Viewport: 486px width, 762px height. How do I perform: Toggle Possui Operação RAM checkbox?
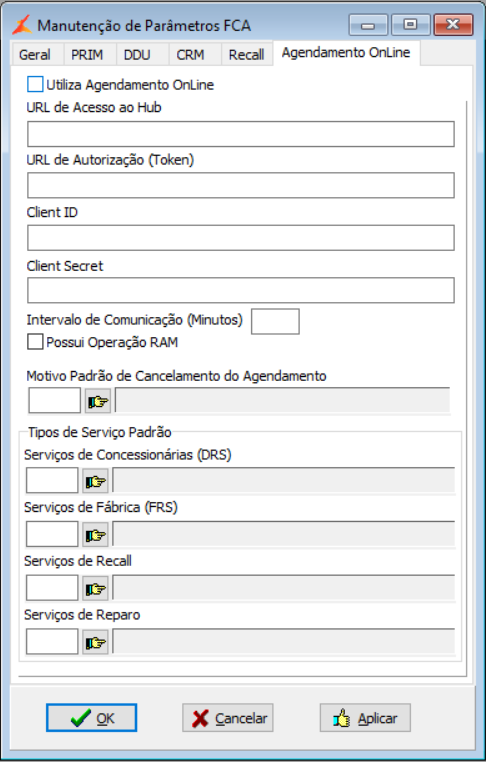(35, 342)
